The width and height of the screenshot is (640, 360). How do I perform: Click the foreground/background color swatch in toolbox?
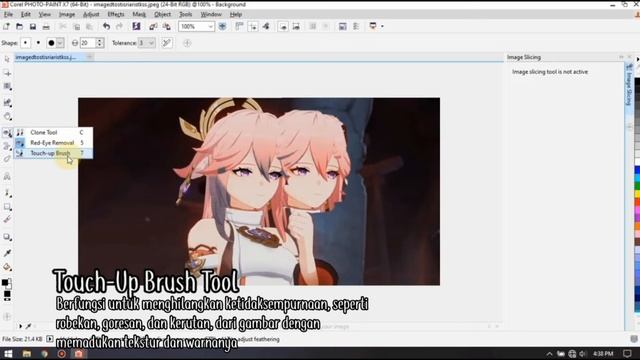click(7, 284)
